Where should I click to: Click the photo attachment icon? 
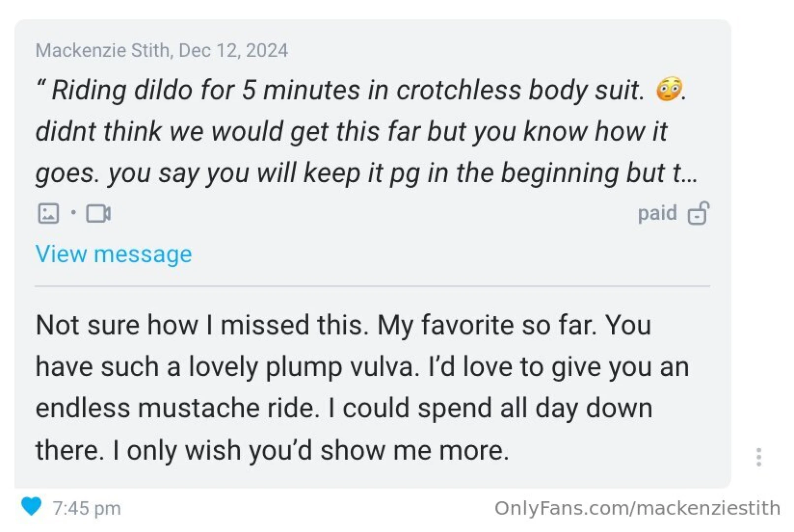[x=48, y=213]
